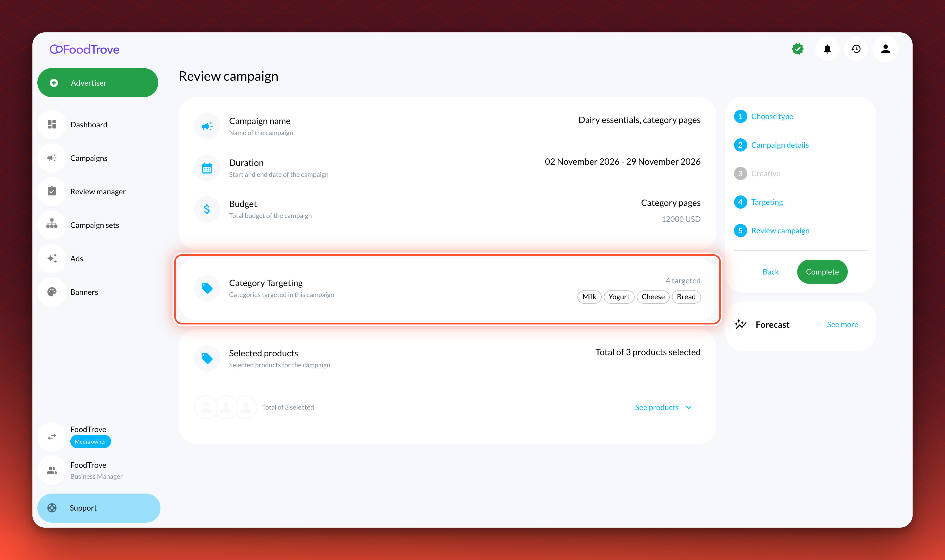This screenshot has width=945, height=560.
Task: Click the switch-account arrows icon
Action: tap(52, 436)
